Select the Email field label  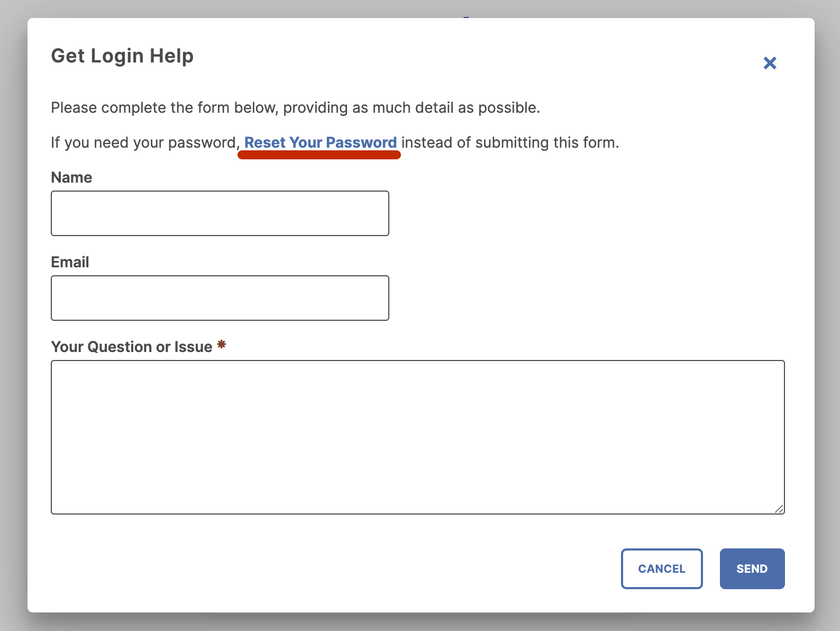click(x=70, y=262)
